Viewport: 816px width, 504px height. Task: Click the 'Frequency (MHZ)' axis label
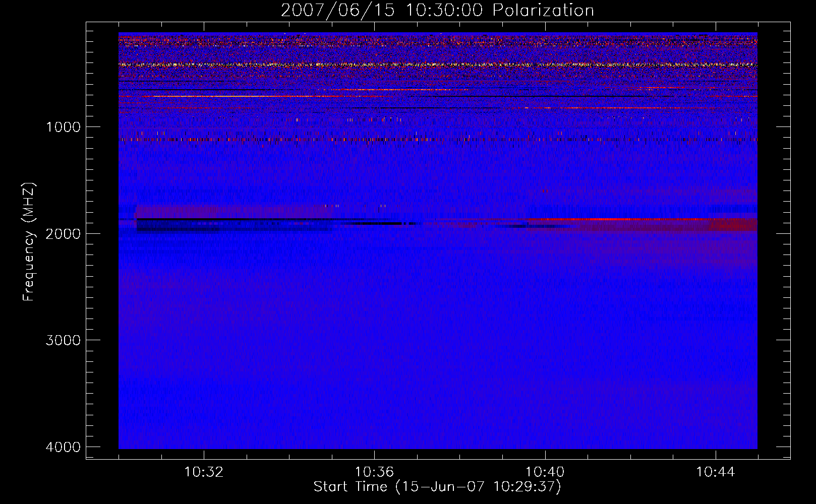[29, 242]
